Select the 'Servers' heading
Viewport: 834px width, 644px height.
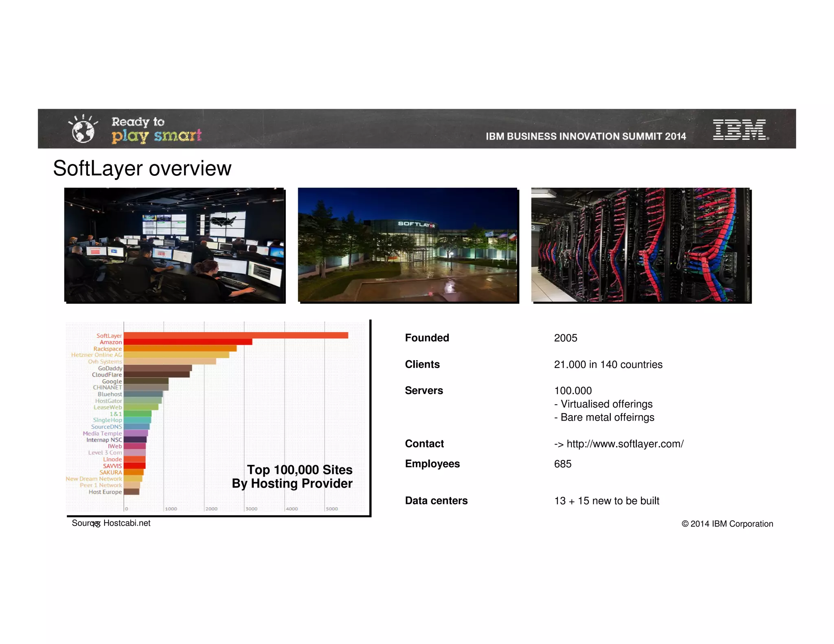(424, 390)
